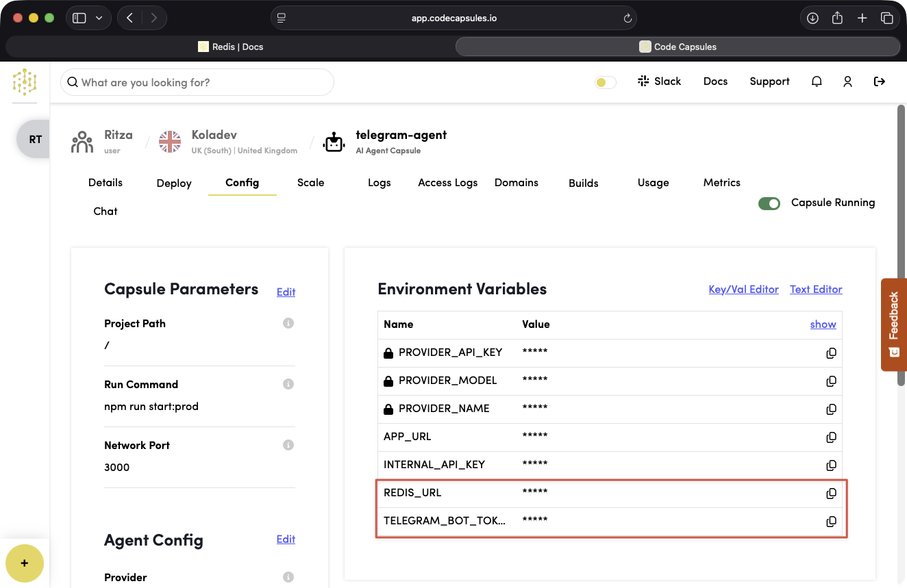Toggle the dark mode theme switch
The image size is (907, 588).
click(605, 82)
